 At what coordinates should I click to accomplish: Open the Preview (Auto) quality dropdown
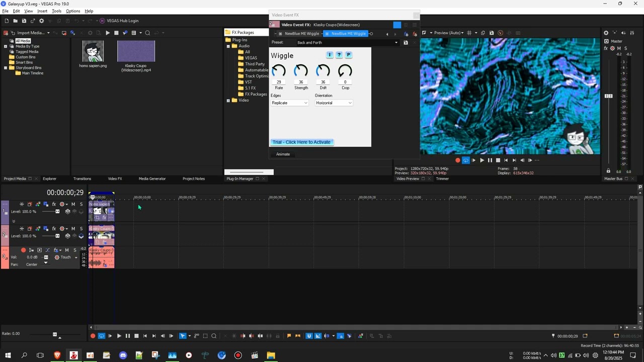(449, 33)
